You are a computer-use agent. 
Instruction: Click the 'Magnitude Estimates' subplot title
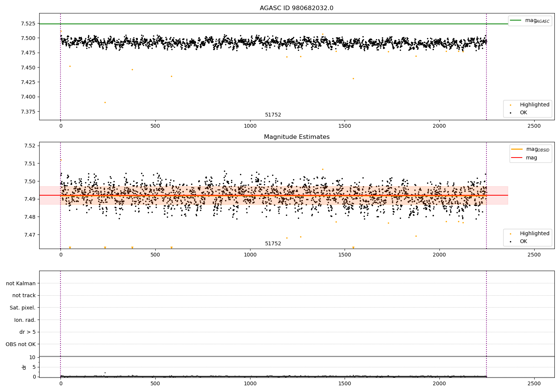(x=296, y=137)
